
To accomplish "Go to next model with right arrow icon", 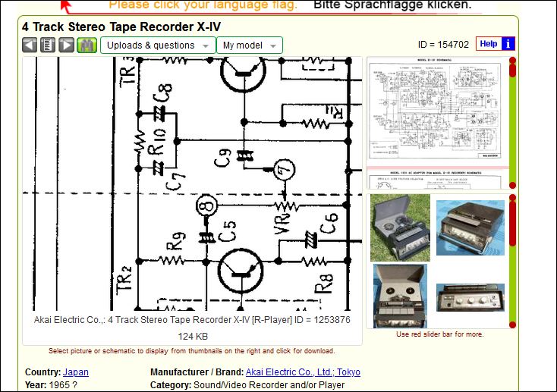I will pos(67,45).
